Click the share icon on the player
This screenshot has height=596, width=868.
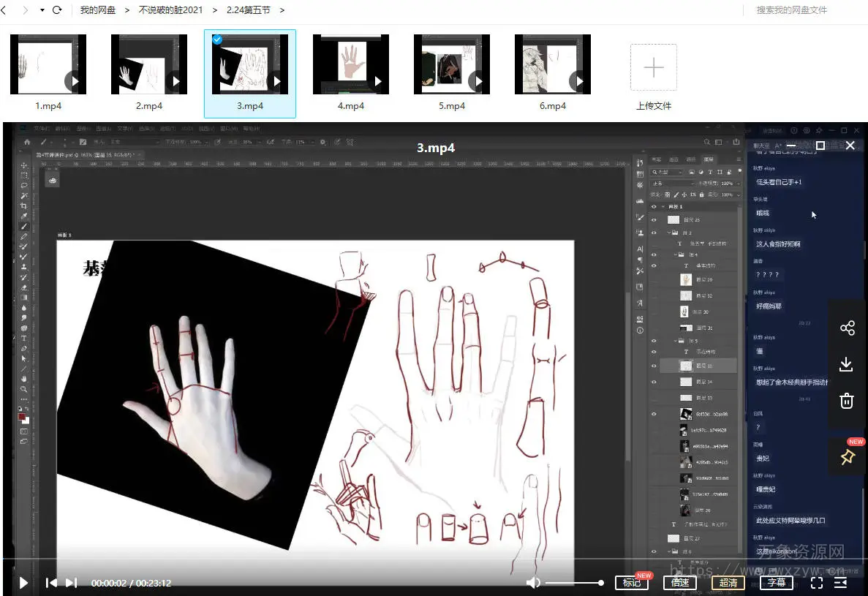pyautogui.click(x=847, y=328)
